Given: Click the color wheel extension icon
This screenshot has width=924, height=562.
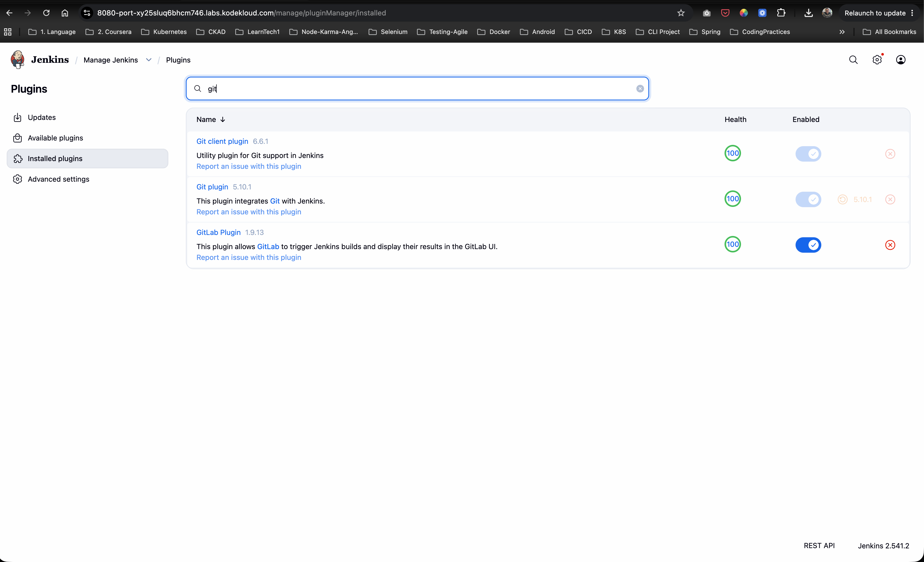Looking at the screenshot, I should (x=744, y=13).
